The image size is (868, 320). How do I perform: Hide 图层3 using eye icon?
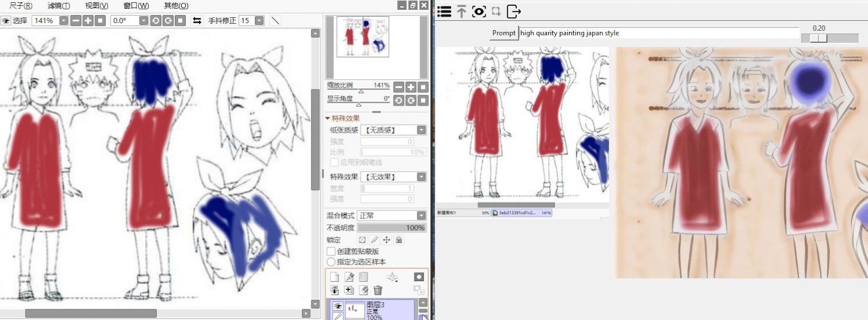(337, 306)
